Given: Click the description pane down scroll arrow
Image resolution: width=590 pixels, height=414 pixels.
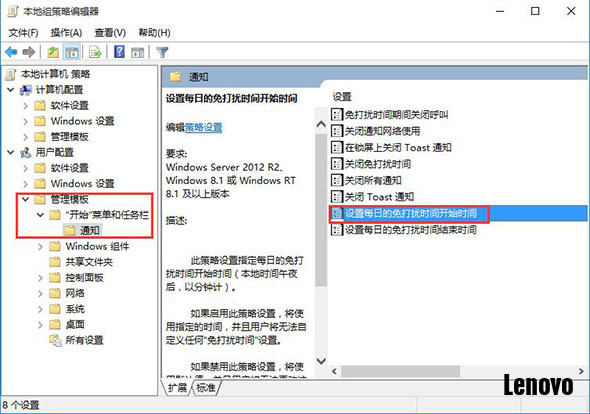Looking at the screenshot, I should (x=321, y=361).
